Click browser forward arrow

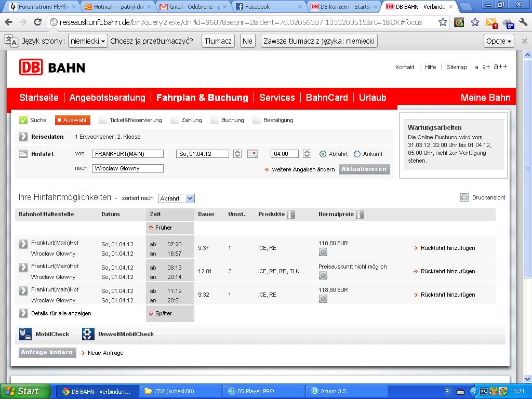[x=23, y=22]
